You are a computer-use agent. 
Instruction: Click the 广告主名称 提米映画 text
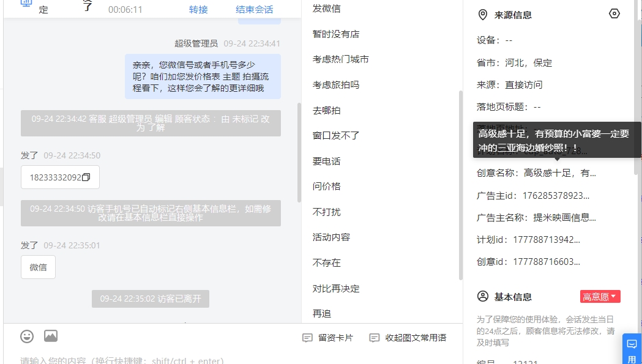pyautogui.click(x=564, y=217)
